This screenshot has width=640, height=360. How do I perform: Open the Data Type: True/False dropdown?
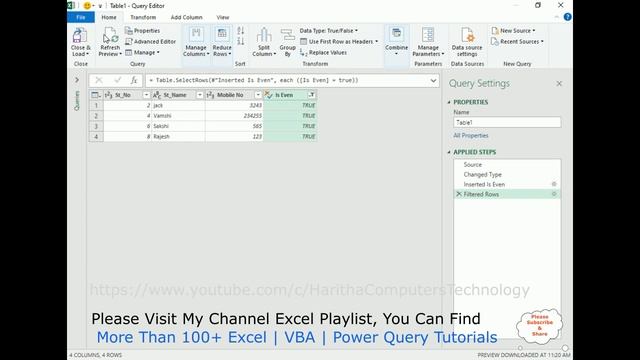[x=329, y=31]
